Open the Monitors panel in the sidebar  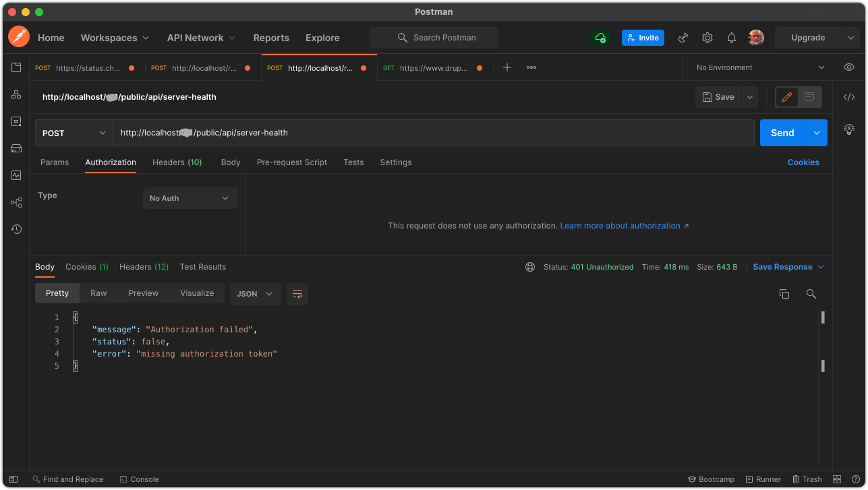(x=16, y=175)
